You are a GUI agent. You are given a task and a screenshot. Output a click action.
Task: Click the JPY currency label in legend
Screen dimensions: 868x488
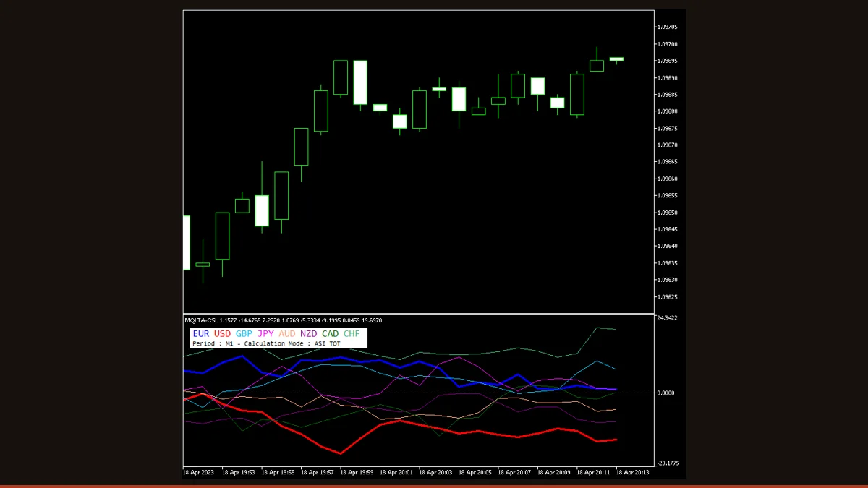pyautogui.click(x=266, y=334)
